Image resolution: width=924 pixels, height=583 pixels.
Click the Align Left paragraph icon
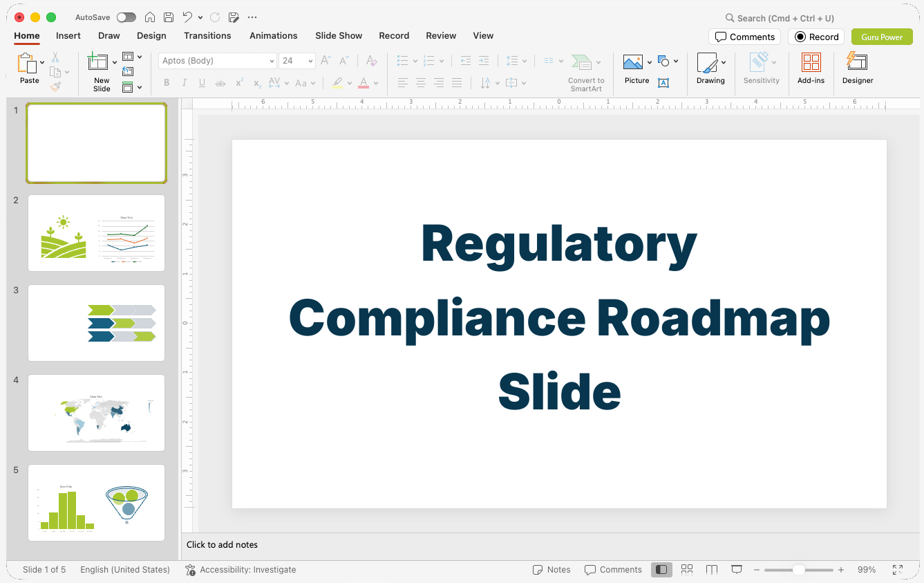click(x=403, y=83)
